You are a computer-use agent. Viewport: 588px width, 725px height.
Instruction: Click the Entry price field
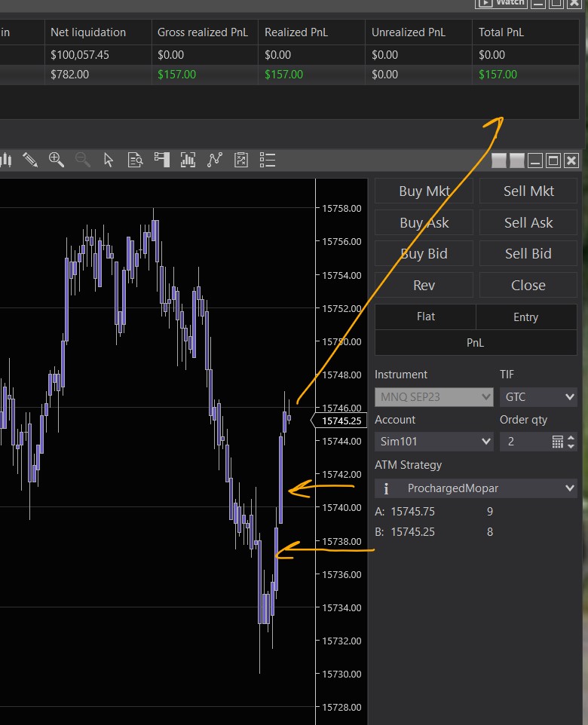tap(526, 317)
